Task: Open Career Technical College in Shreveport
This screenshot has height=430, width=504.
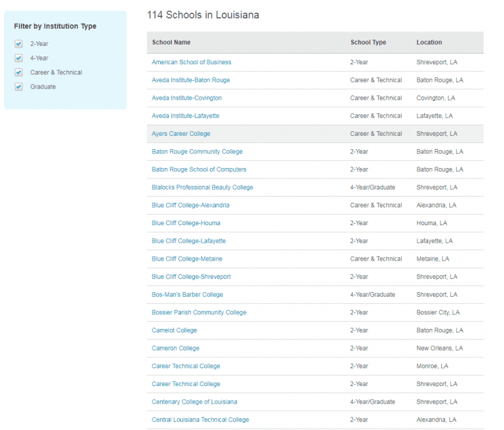Action: [x=186, y=384]
